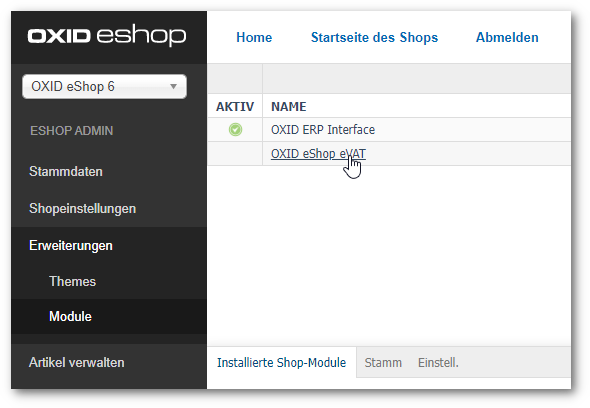Click Abmelden to log out
The image size is (590, 408).
(x=507, y=37)
